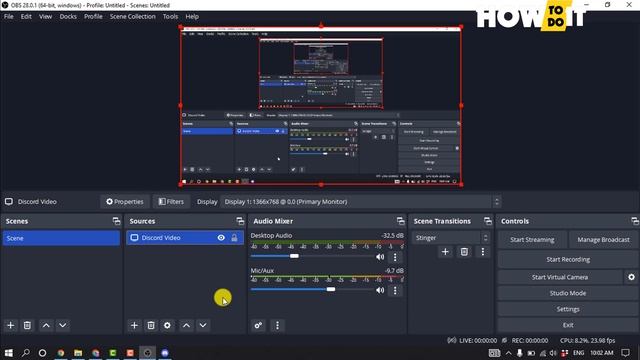Open the Scene Collection menu
The width and height of the screenshot is (640, 360).
(x=132, y=17)
